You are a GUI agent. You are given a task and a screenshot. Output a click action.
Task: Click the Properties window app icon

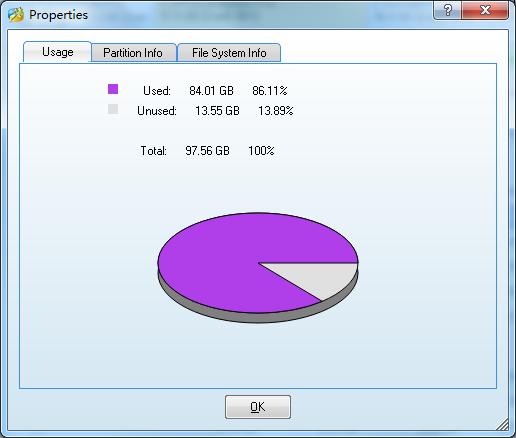16,14
